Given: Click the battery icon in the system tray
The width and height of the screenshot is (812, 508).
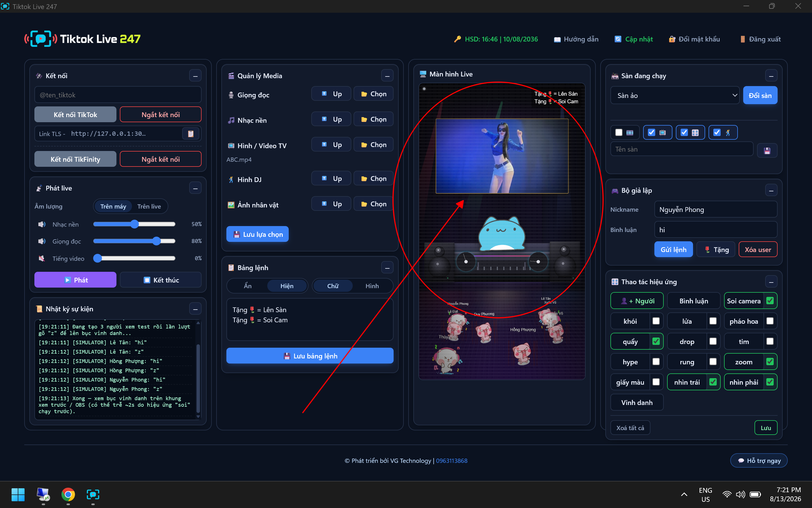Looking at the screenshot, I should [x=755, y=494].
